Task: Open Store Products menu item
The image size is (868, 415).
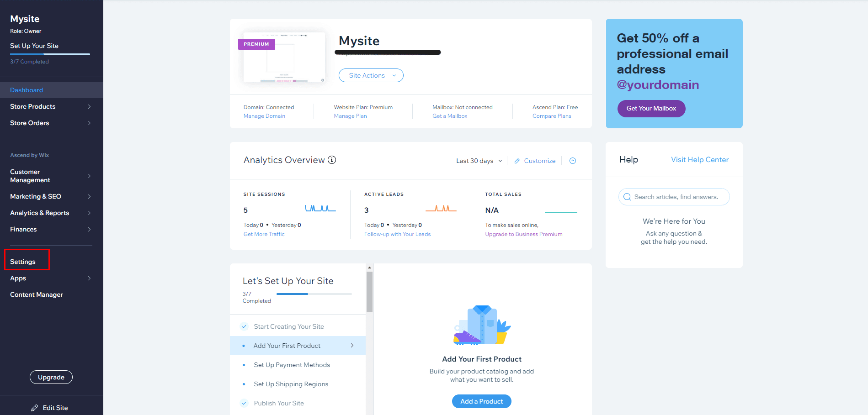Action: (52, 106)
